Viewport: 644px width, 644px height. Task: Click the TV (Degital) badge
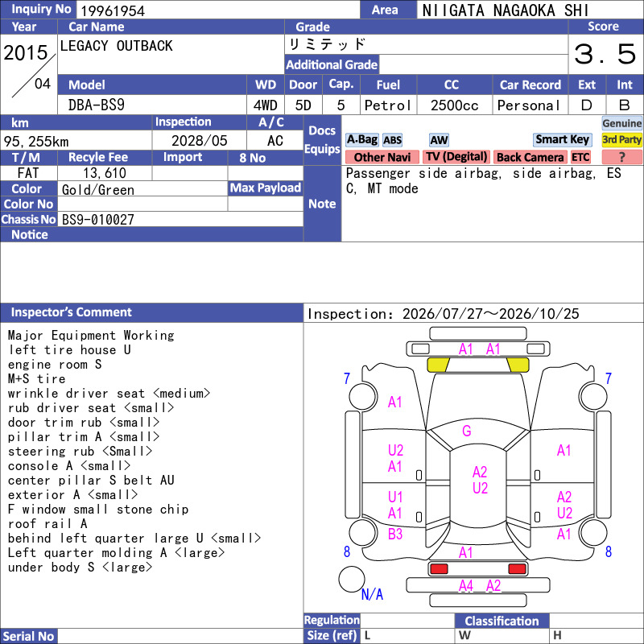point(456,157)
